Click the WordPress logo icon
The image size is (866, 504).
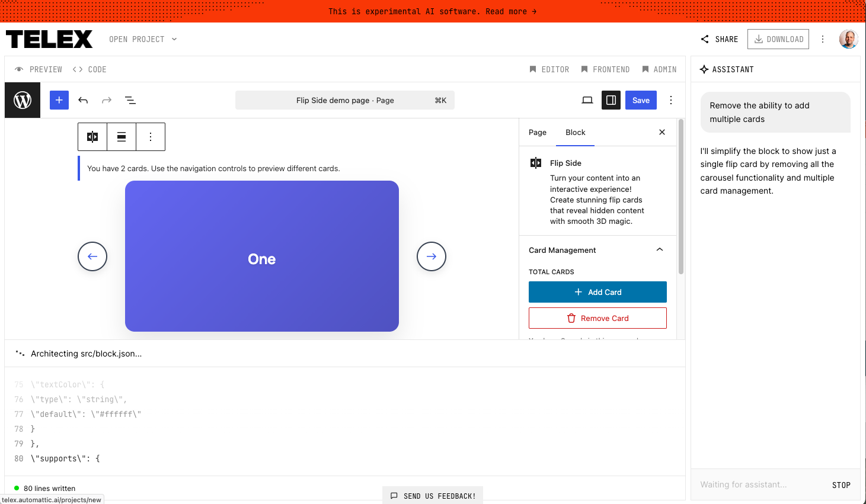22,99
